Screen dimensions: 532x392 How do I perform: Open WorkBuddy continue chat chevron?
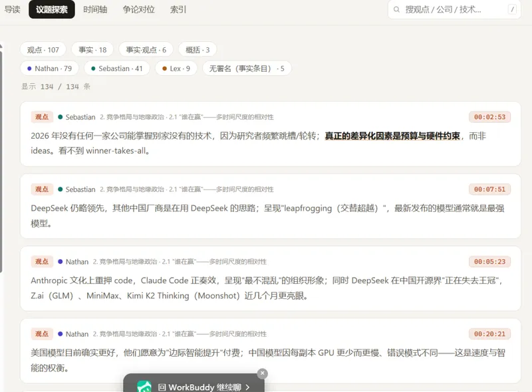coord(247,387)
